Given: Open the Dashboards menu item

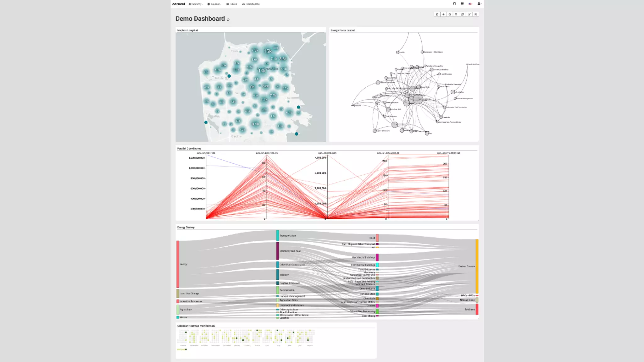Looking at the screenshot, I should (x=251, y=4).
